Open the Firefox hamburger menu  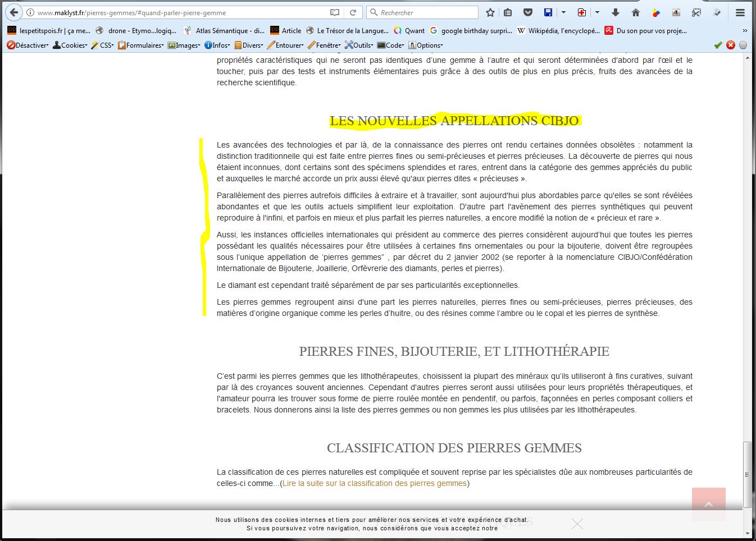tap(740, 12)
